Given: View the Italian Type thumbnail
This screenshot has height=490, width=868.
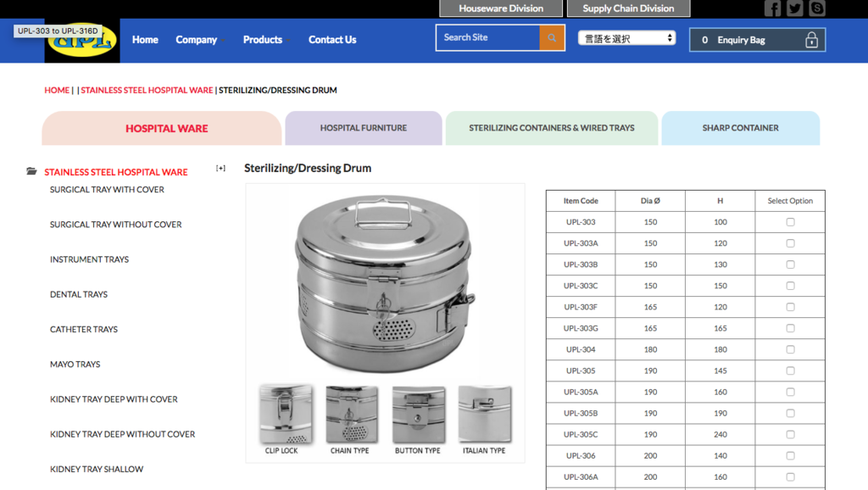Looking at the screenshot, I should pos(485,415).
